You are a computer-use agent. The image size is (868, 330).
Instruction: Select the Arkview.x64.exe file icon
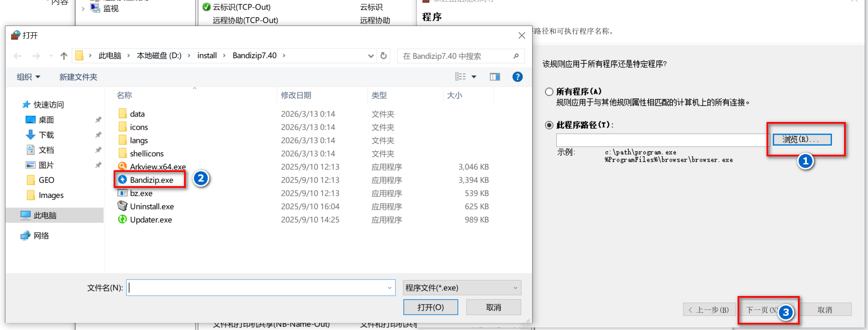(122, 166)
